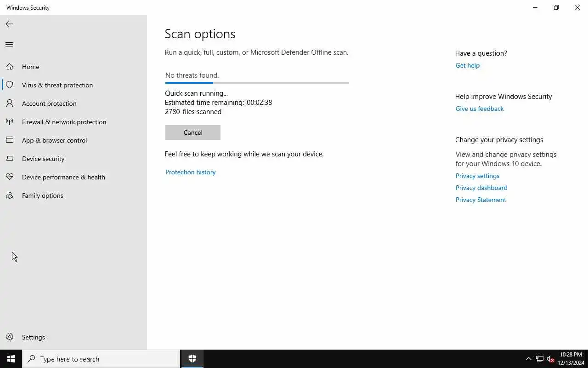The image size is (588, 368).
Task: Click the Virus & threat protection shield icon
Action: 10,85
